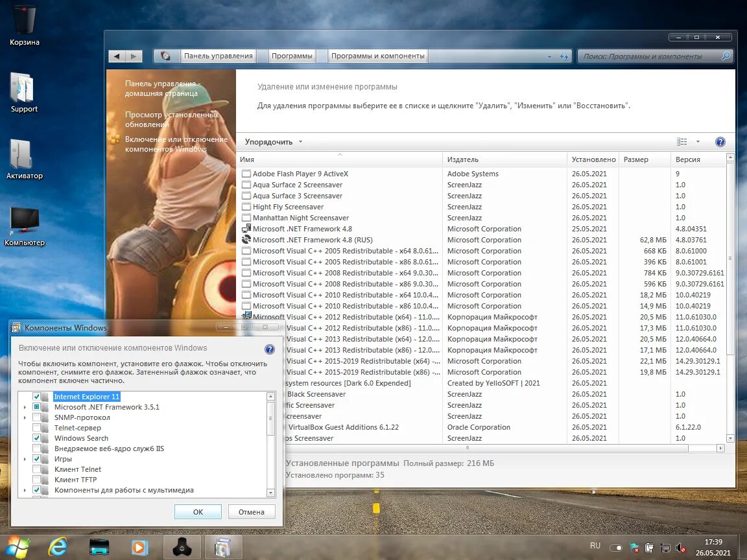Switch to the Programs and Features taskbar icon

223,547
